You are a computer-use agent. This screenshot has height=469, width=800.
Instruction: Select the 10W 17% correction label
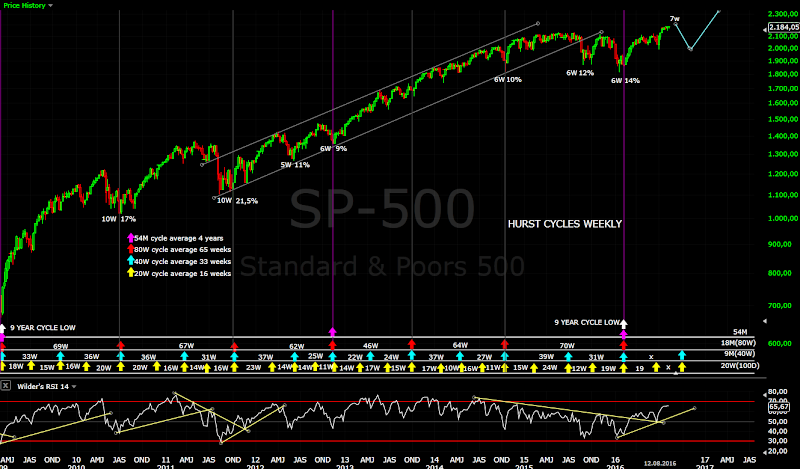tap(118, 219)
